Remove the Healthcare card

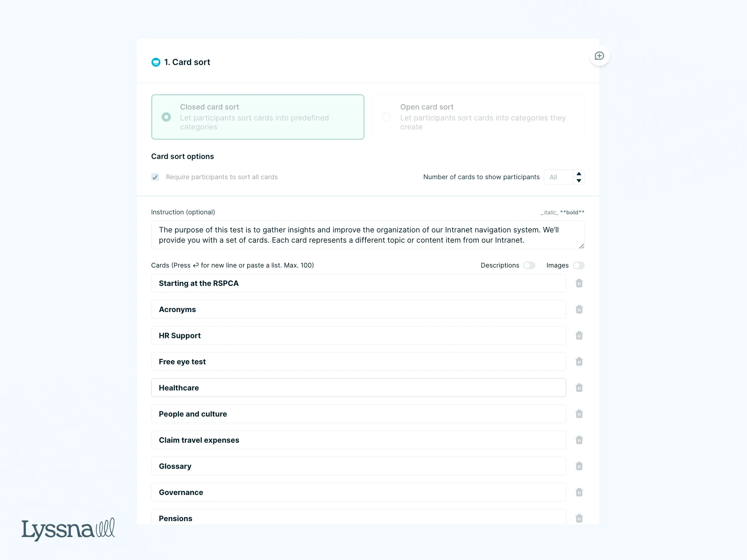(579, 388)
